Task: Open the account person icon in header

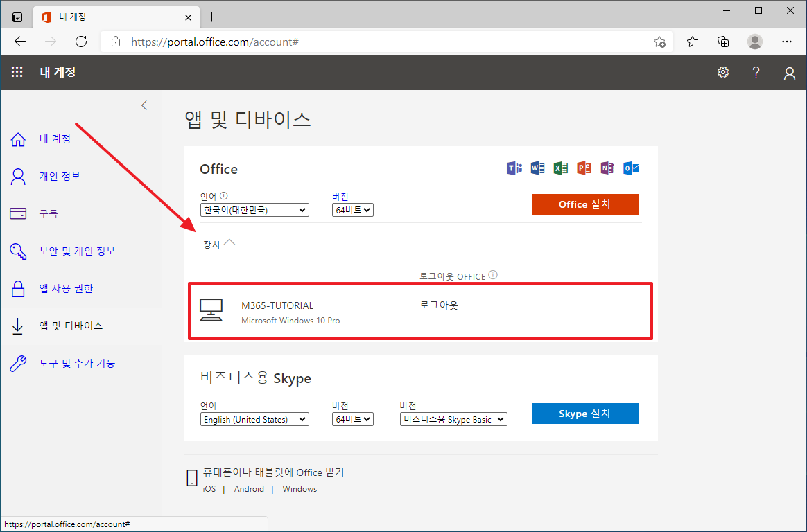Action: (x=790, y=73)
